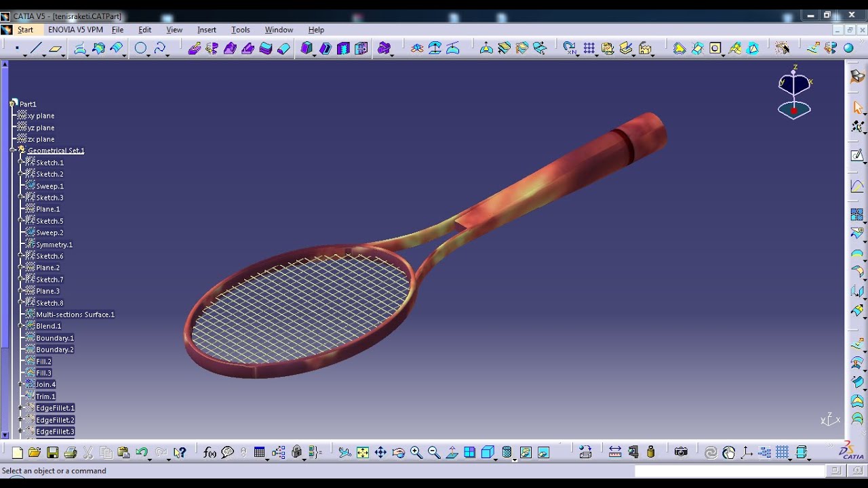Undo the last action

coord(142,453)
